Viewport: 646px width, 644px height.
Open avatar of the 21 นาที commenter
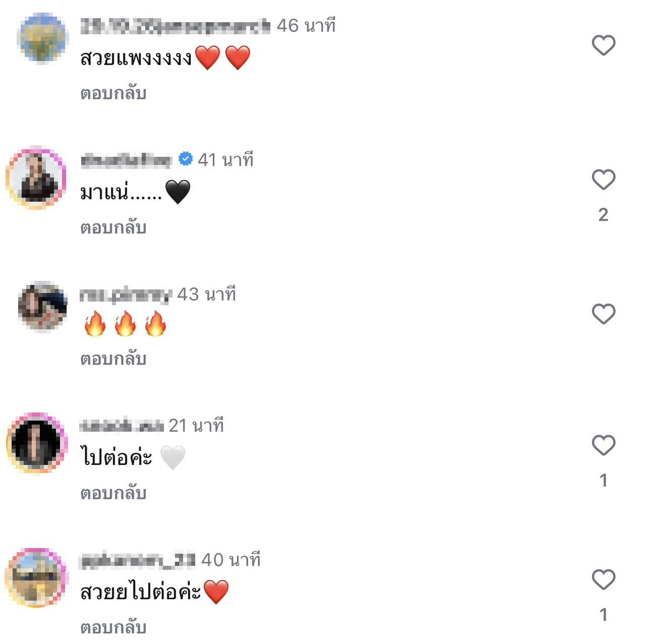coord(36,443)
